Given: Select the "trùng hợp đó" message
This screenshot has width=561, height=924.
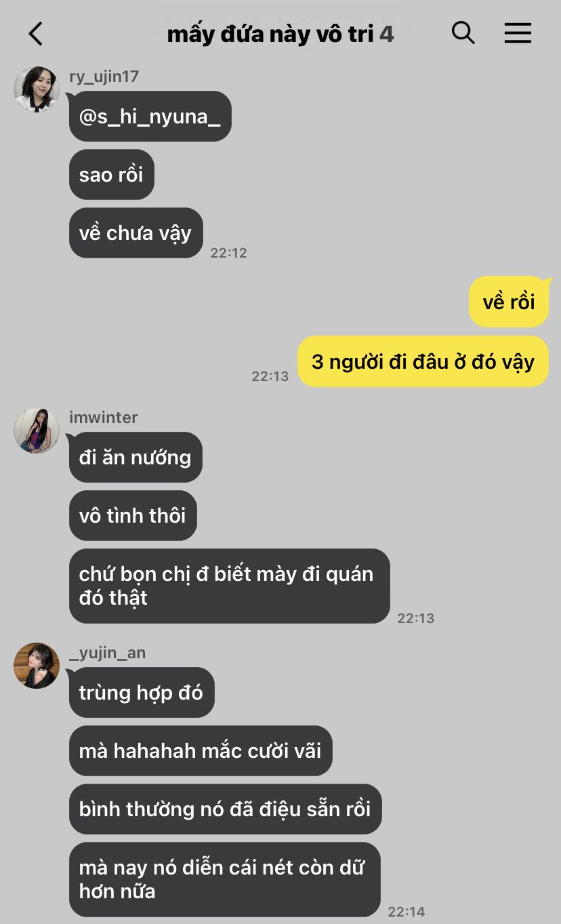Looking at the screenshot, I should [142, 693].
